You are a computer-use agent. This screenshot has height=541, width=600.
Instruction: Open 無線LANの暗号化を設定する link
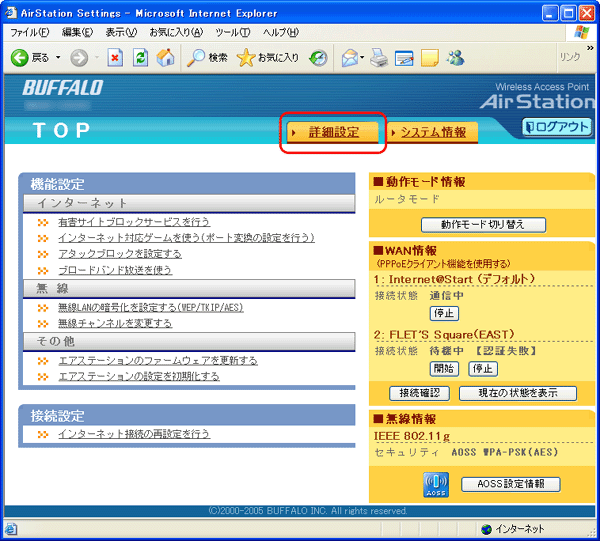click(x=151, y=307)
